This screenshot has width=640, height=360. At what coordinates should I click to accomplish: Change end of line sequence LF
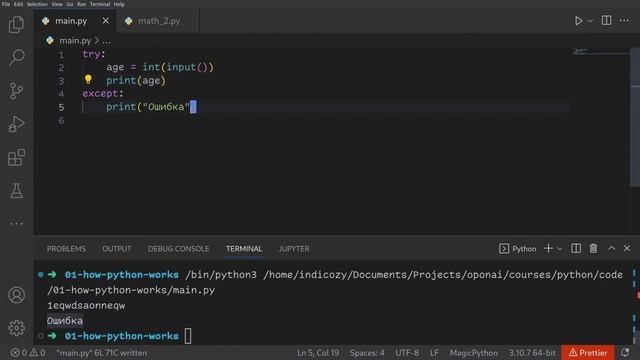tap(434, 353)
